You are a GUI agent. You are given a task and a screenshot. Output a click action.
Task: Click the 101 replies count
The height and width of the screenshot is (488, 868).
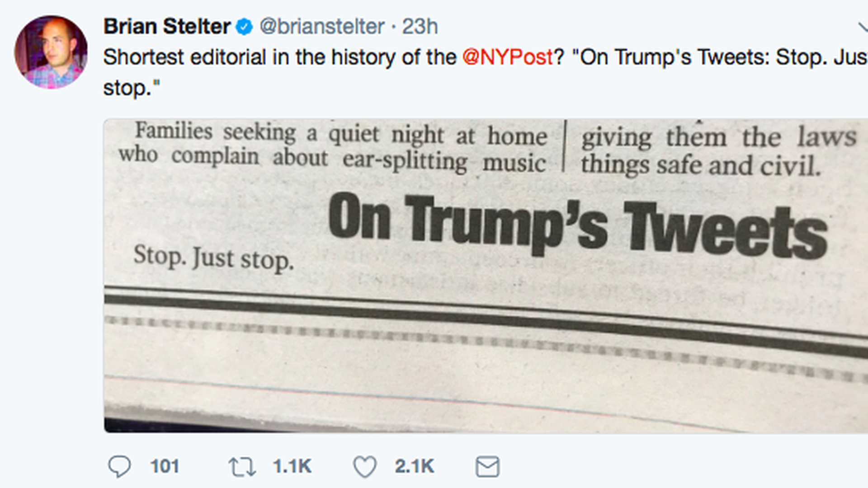(165, 467)
